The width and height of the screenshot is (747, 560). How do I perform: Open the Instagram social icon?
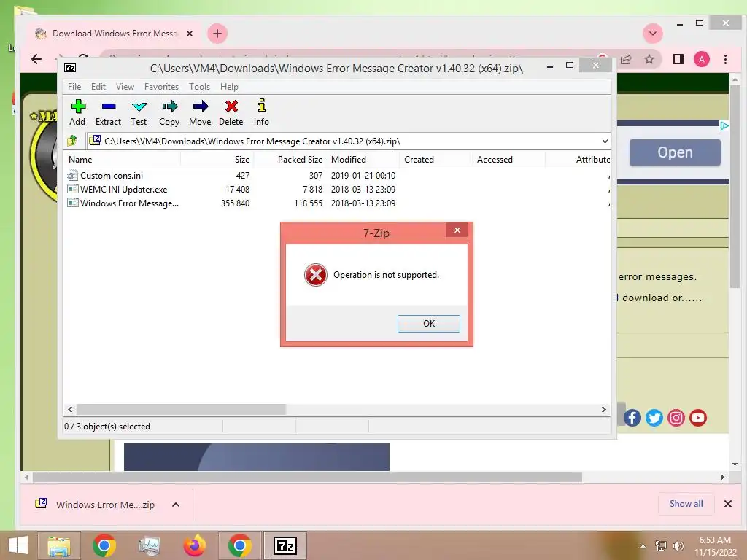(x=676, y=418)
